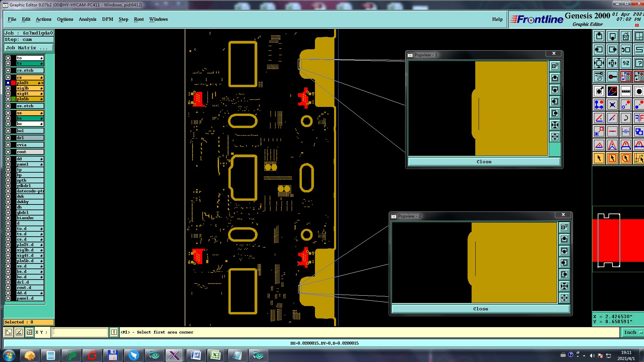Select the measure ruler tool
The width and height of the screenshot is (644, 362).
[626, 91]
